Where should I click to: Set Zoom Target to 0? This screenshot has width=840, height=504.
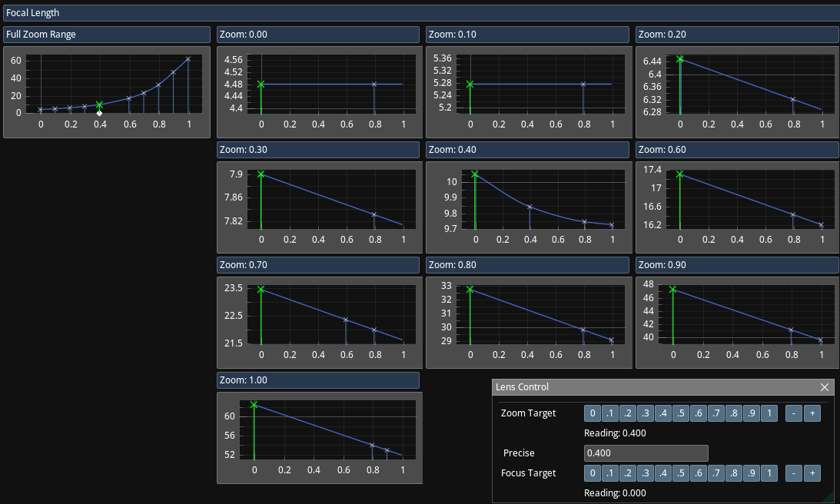pos(592,414)
